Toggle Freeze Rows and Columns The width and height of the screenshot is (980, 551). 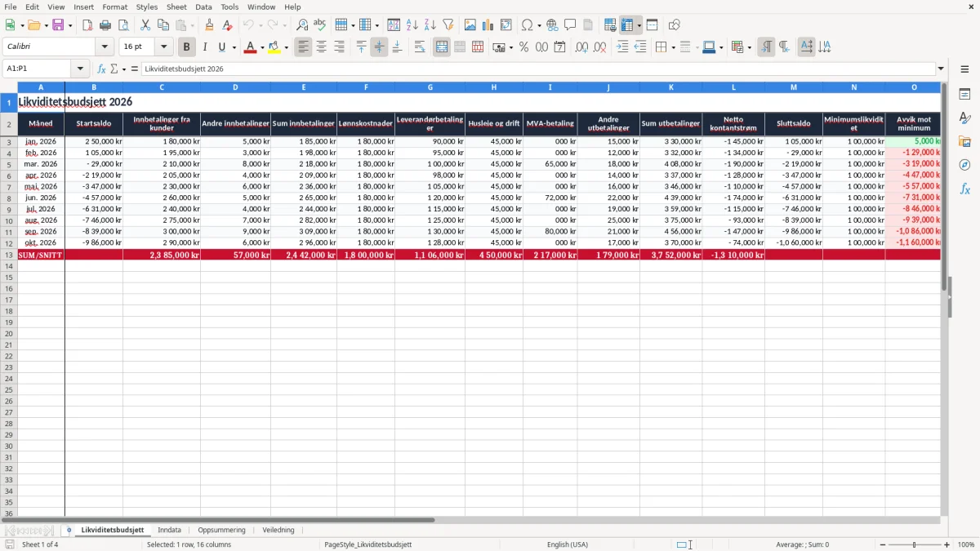(627, 25)
